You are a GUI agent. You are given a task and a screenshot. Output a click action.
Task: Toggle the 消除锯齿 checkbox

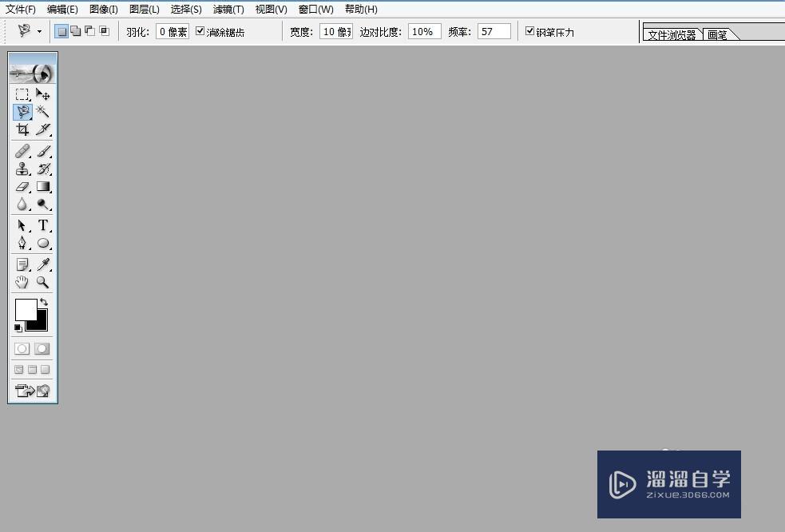pyautogui.click(x=200, y=31)
